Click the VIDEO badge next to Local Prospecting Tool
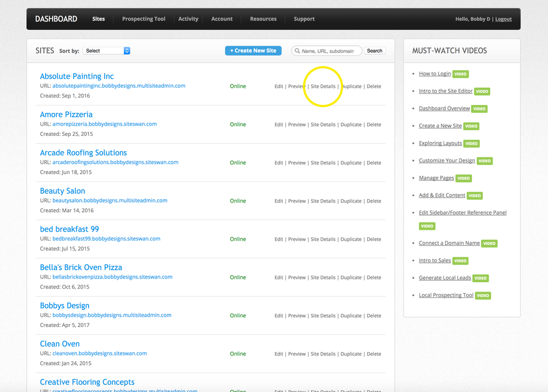Screen dimensions: 548x392 [x=483, y=296]
